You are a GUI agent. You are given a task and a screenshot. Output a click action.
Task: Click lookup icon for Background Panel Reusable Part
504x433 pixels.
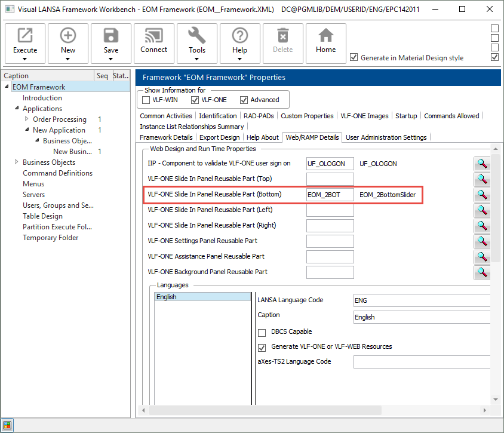tap(482, 272)
